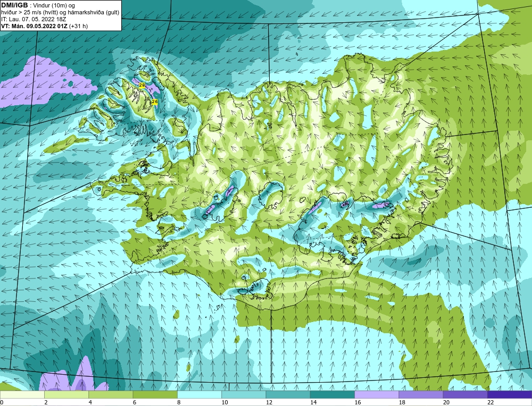This screenshot has height=406, width=532.
Task: Click the 'VT: Mán. 09.05.2022 01Z' valid time
Action: tap(34, 26)
